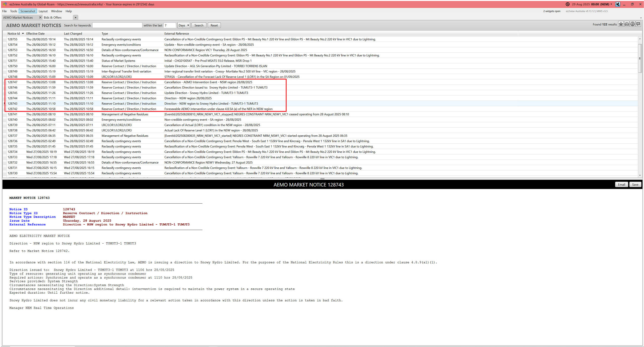Select notice row 128730

pyautogui.click(x=320, y=173)
